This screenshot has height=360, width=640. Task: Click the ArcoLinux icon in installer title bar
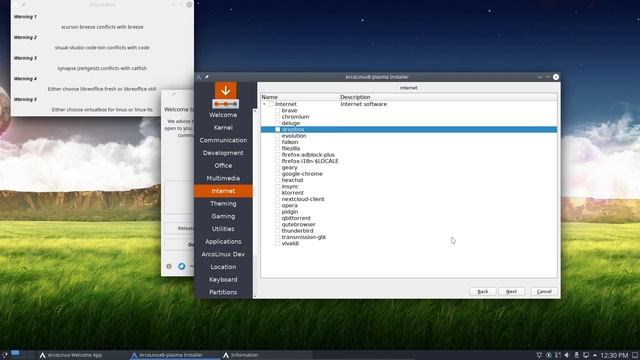click(199, 77)
